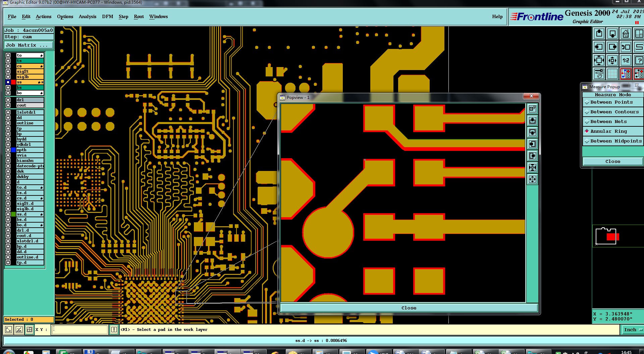The height and width of the screenshot is (354, 644).
Task: Click the Close button in Measure Popup
Action: tap(613, 162)
